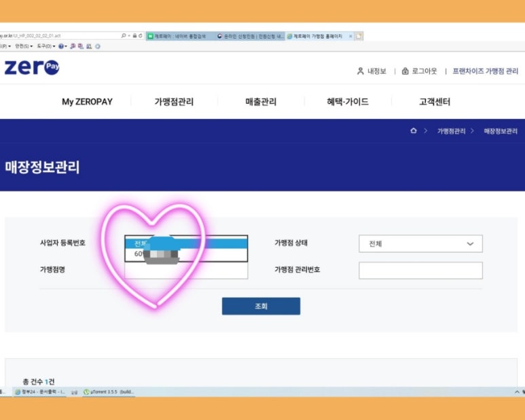Switch to 온라인 신청민원 tab

250,36
